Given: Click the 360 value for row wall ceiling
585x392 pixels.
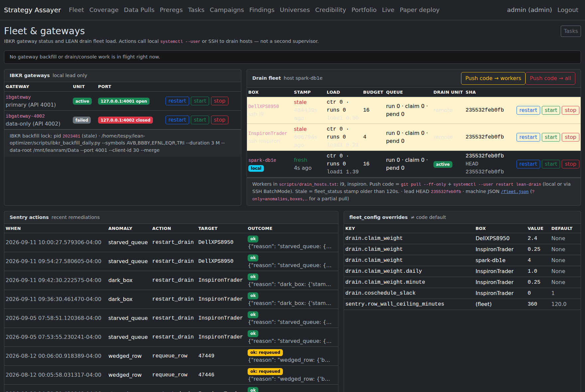Looking at the screenshot, I should point(532,304).
